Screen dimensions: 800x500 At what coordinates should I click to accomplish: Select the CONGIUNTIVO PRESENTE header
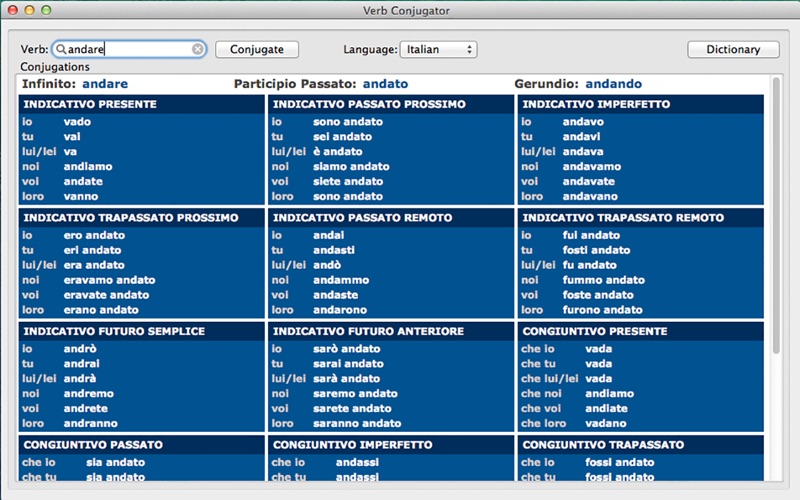point(640,331)
